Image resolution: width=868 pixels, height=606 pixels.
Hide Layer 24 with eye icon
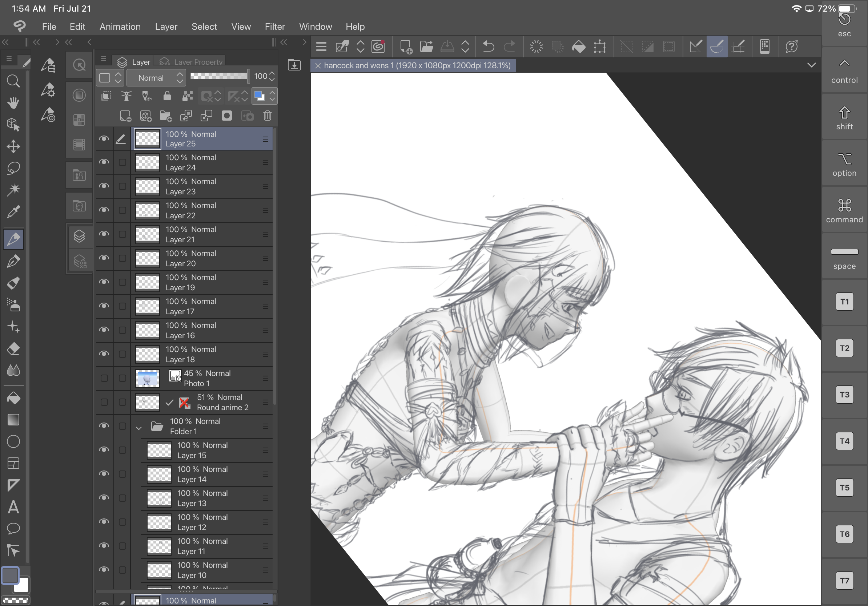104,162
